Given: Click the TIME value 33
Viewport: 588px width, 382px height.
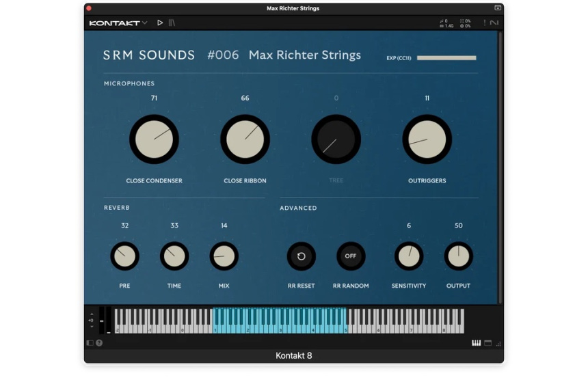Looking at the screenshot, I should click(x=174, y=226).
